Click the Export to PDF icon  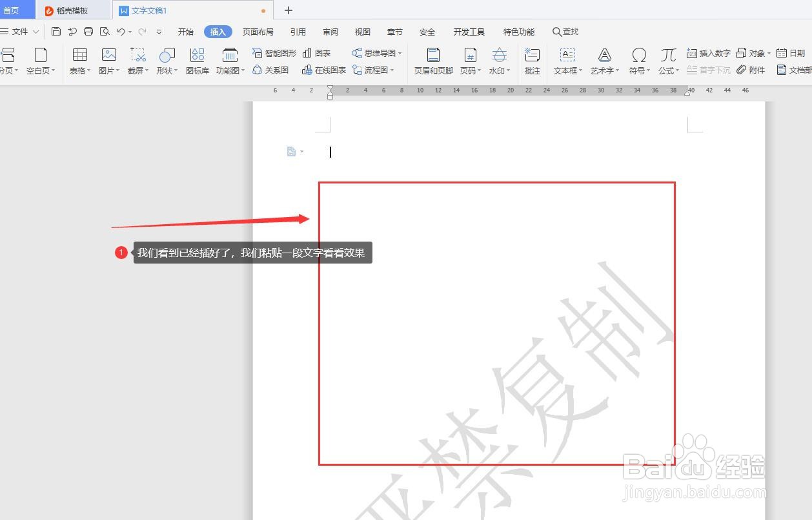72,32
